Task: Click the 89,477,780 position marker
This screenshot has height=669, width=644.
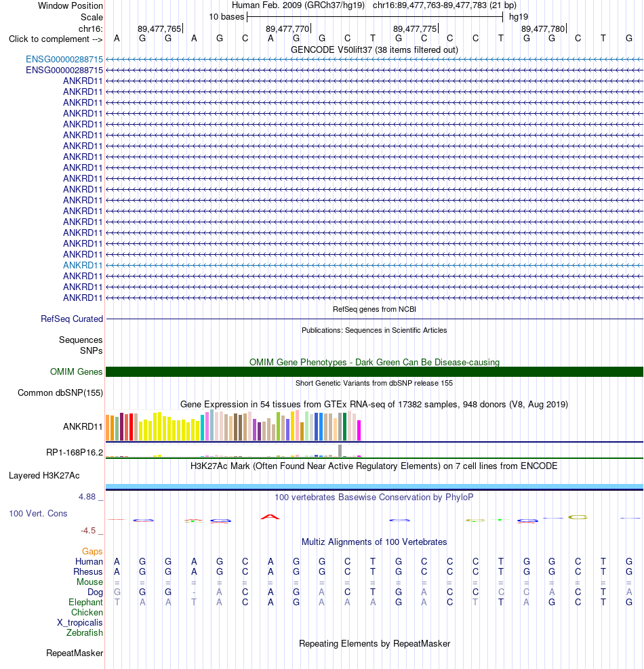Action: click(x=543, y=28)
